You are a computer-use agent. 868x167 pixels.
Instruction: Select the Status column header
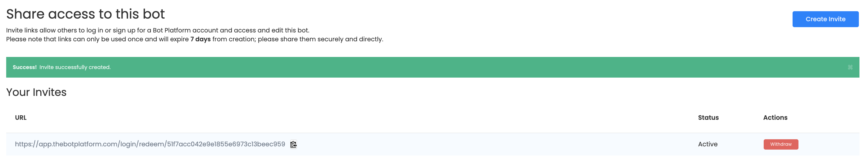[708, 118]
